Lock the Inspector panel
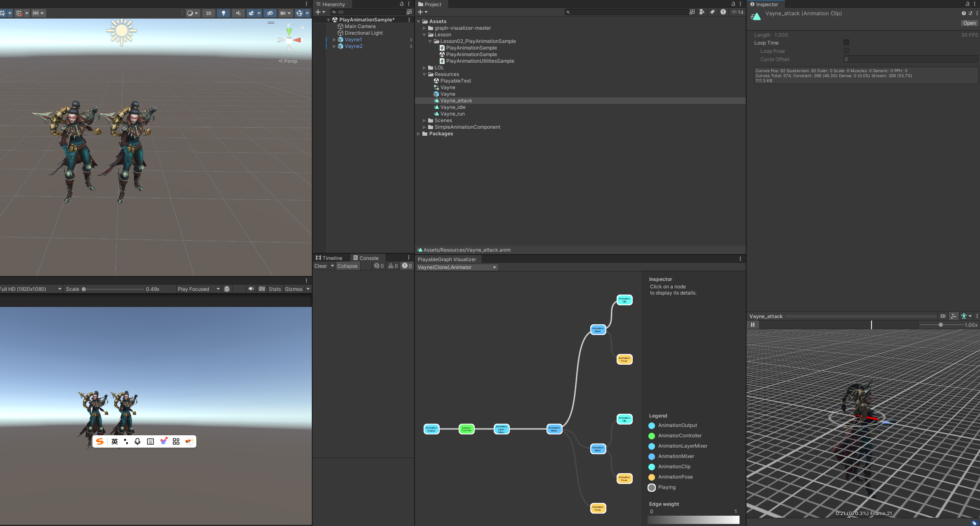The image size is (980, 526). tap(968, 4)
